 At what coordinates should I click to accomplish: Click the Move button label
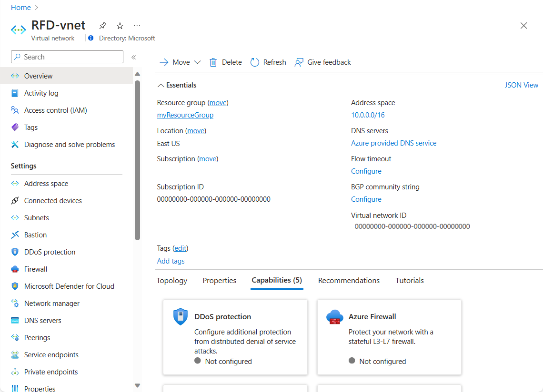coord(181,62)
